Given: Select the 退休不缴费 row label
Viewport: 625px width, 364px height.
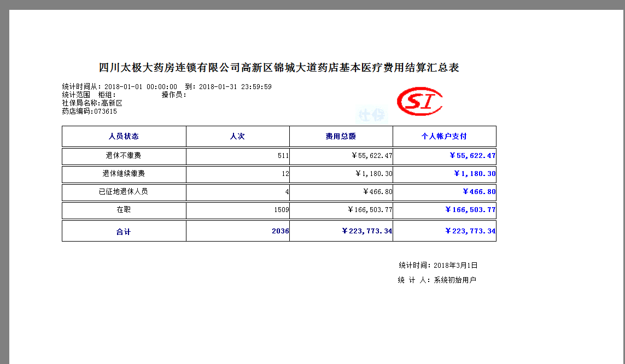Looking at the screenshot, I should click(124, 155).
